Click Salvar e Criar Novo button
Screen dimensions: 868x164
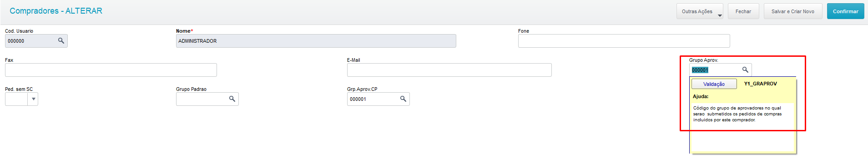coord(792,11)
